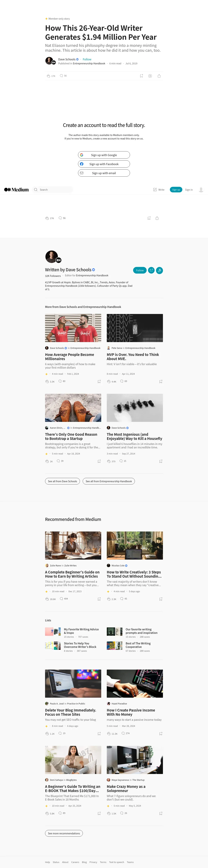
Task: Bookmark the Deni Sahaya article
Action: pos(99,813)
